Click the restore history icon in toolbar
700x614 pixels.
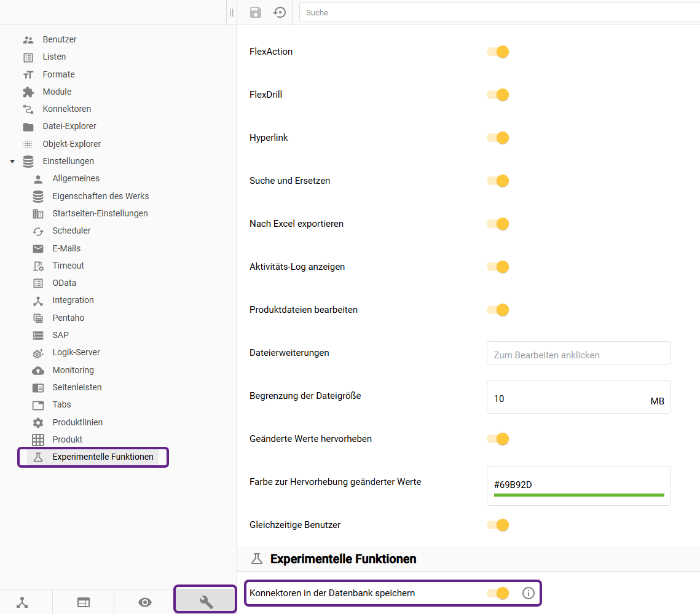point(280,12)
